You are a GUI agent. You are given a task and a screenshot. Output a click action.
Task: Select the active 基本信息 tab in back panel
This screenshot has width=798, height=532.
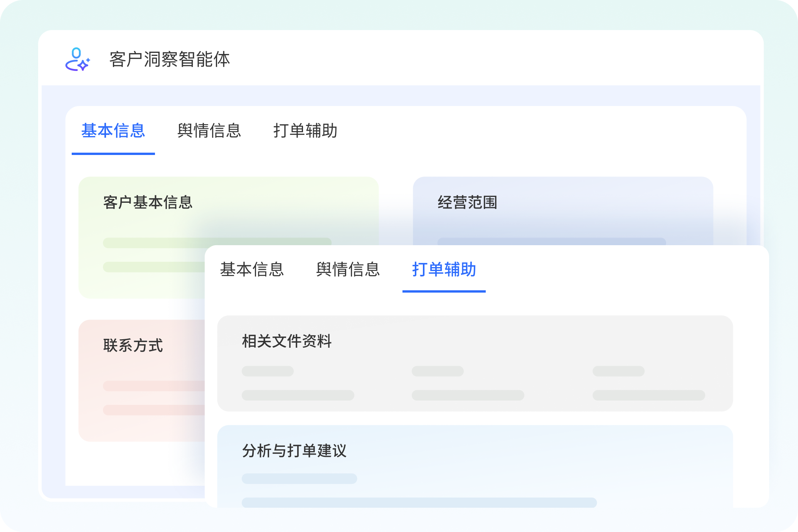click(x=113, y=131)
